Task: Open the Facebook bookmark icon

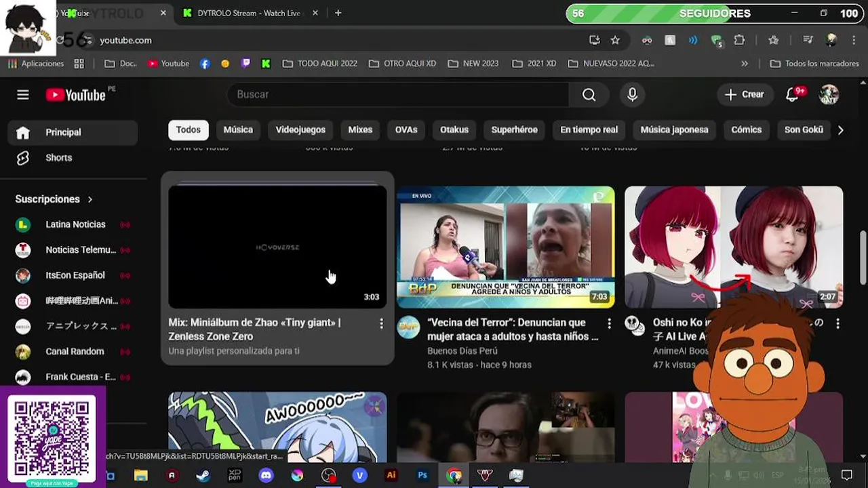Action: coord(205,64)
